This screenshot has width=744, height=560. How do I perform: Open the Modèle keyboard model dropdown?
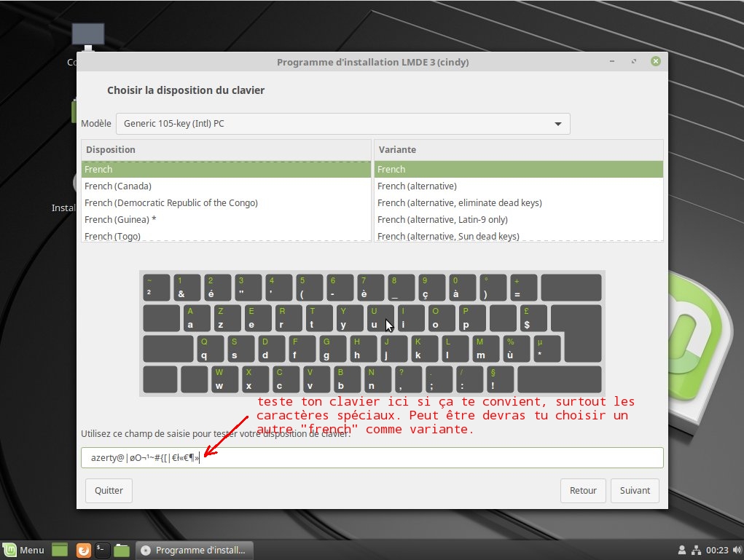tap(342, 124)
